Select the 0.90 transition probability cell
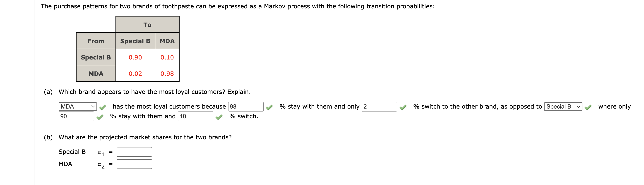 (x=135, y=57)
